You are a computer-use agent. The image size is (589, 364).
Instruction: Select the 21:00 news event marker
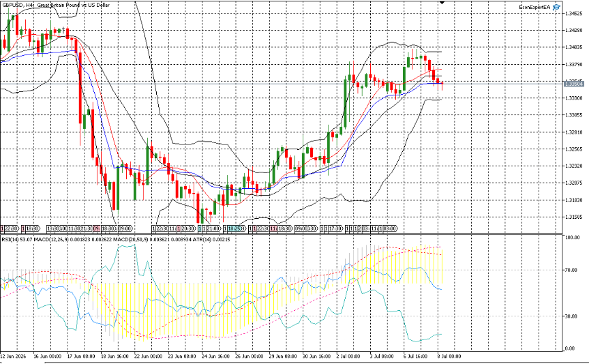pos(213,228)
